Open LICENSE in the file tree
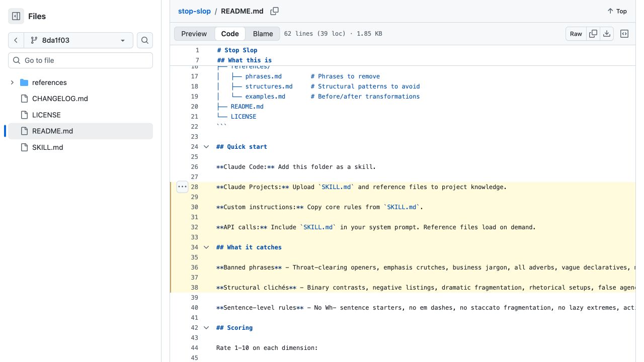The image size is (644, 362). (x=46, y=115)
